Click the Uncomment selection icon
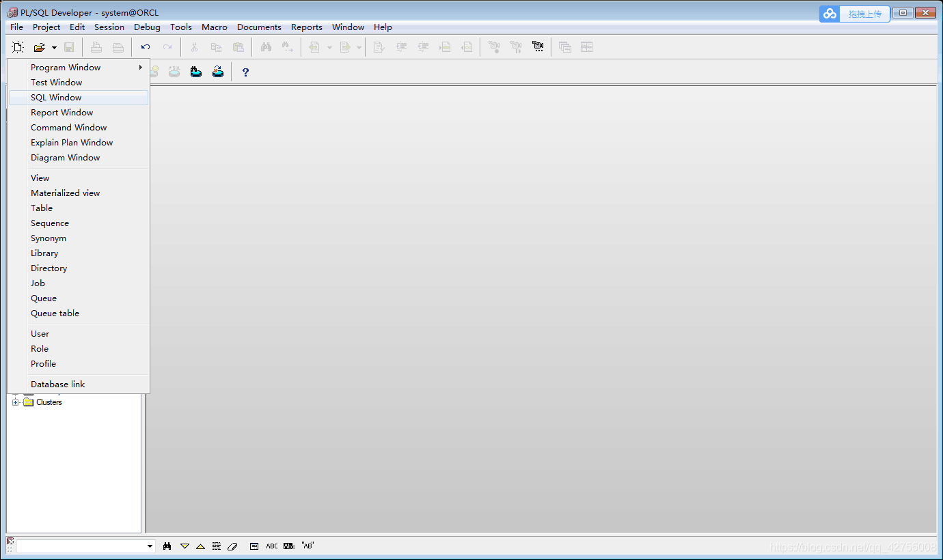Viewport: 943px width, 560px height. pyautogui.click(x=467, y=47)
